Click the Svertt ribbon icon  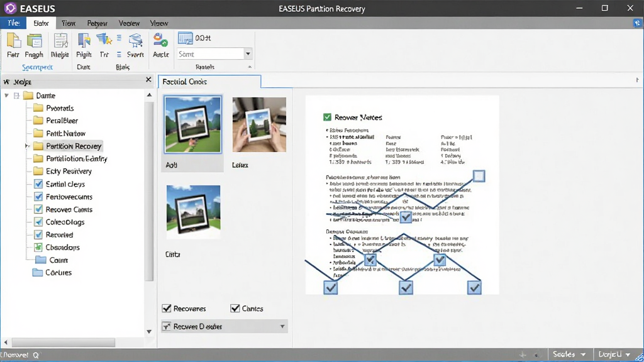coord(136,41)
